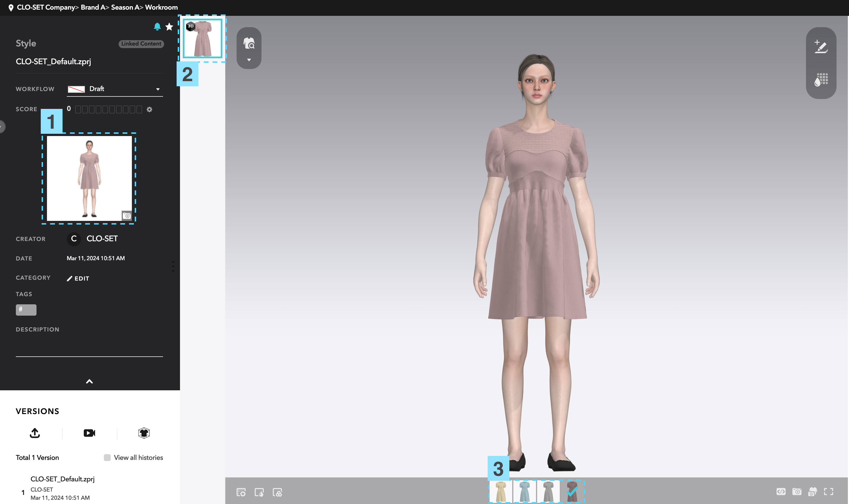The height and width of the screenshot is (504, 849).
Task: Click the score rating bar
Action: pos(108,109)
